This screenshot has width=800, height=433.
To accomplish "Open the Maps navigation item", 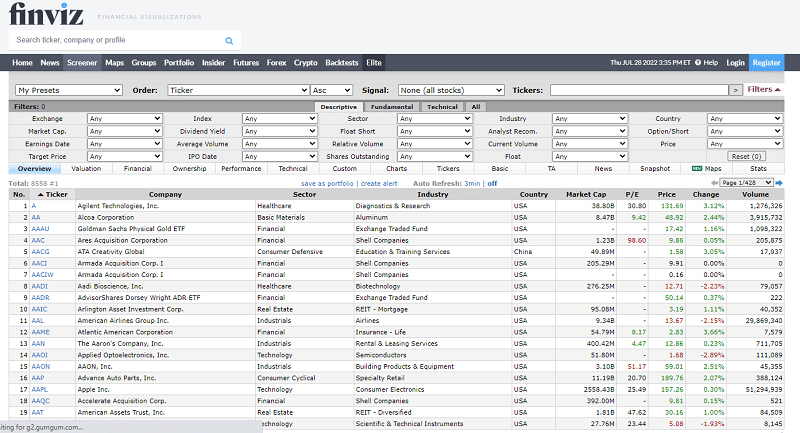I will [114, 63].
